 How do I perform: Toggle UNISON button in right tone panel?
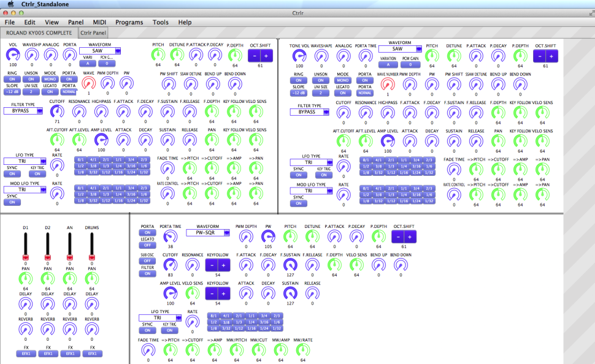(x=321, y=80)
